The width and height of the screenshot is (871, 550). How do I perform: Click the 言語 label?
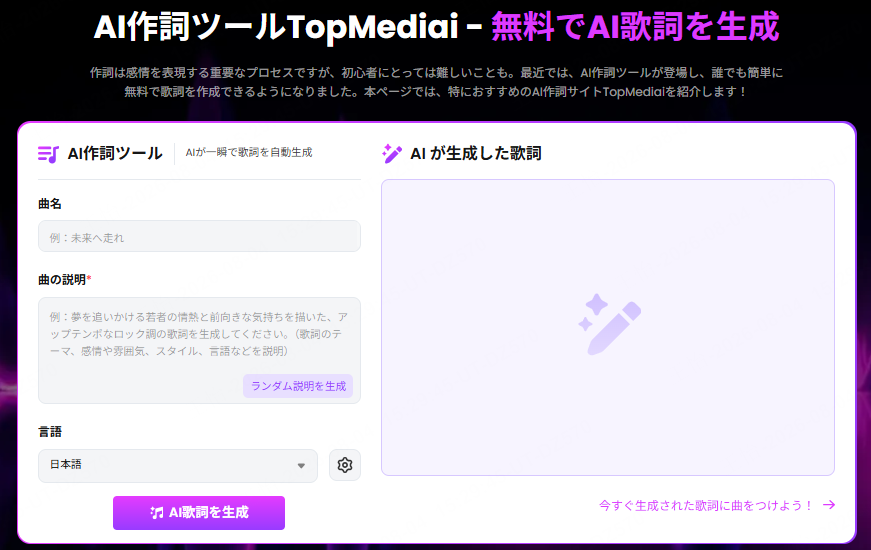[x=50, y=432]
